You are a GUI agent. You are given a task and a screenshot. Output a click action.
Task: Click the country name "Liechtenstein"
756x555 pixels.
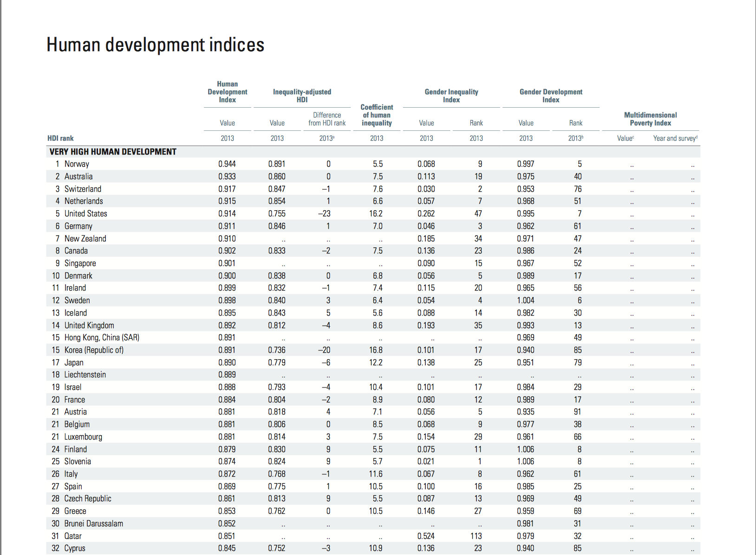coord(85,374)
